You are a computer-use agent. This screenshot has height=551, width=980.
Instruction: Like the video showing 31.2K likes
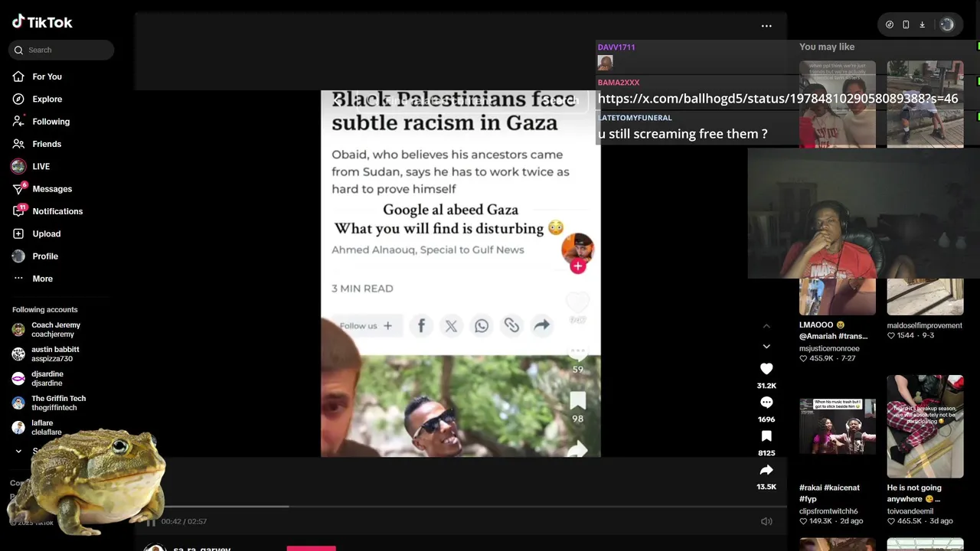[x=766, y=369]
